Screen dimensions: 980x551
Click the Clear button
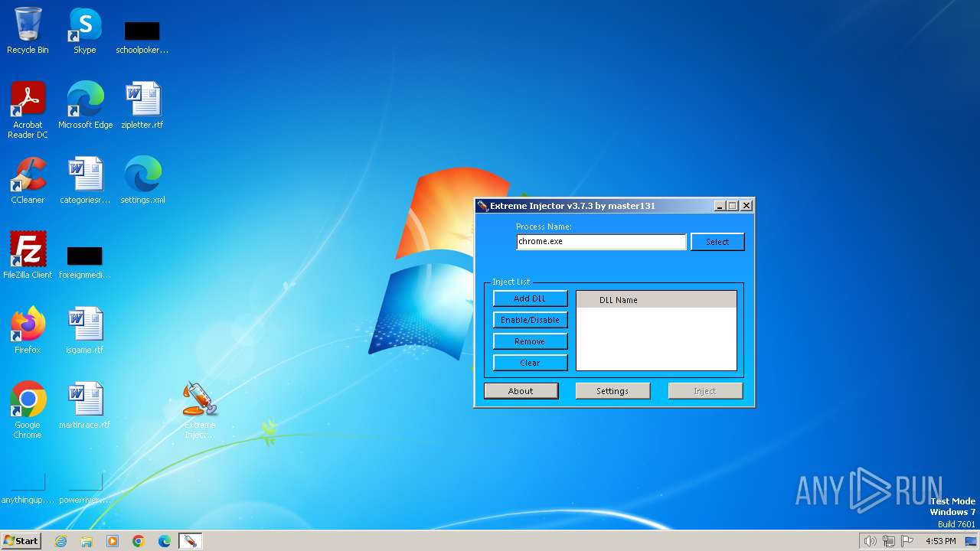(530, 363)
